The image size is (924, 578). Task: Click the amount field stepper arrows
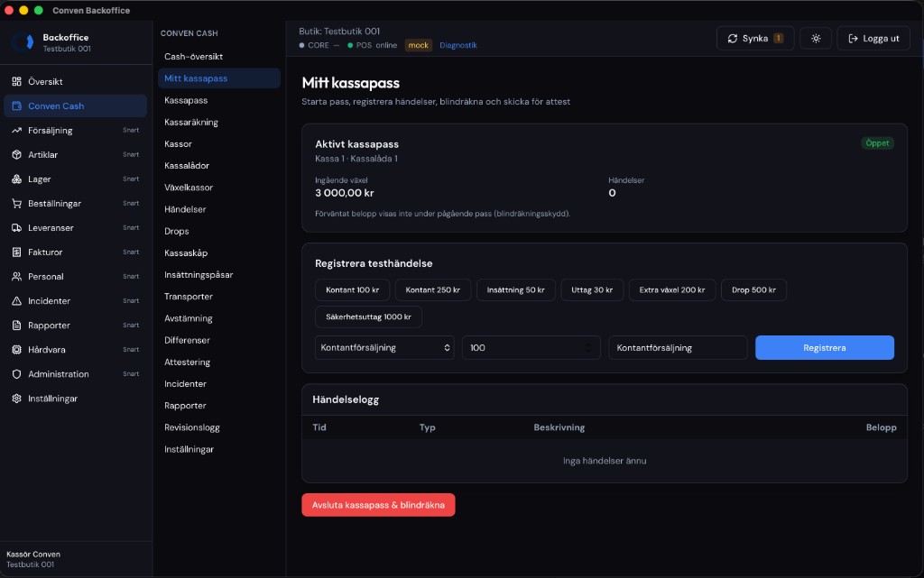point(588,348)
